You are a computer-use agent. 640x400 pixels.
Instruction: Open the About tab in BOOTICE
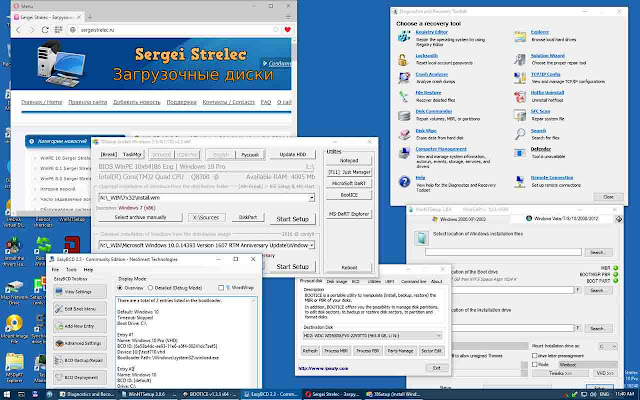(x=436, y=281)
